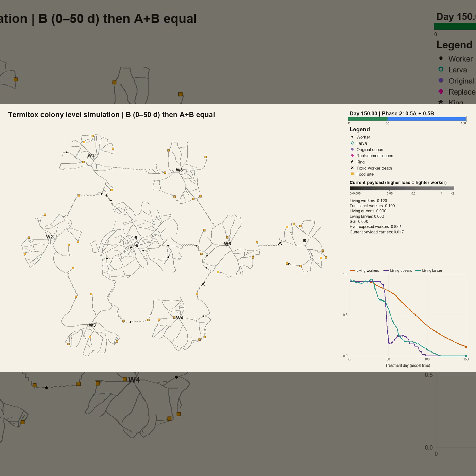Viewport: 476px width, 476px height.
Task: Click the 'Current payload carriers: 0.017' statistic
Action: pyautogui.click(x=377, y=232)
